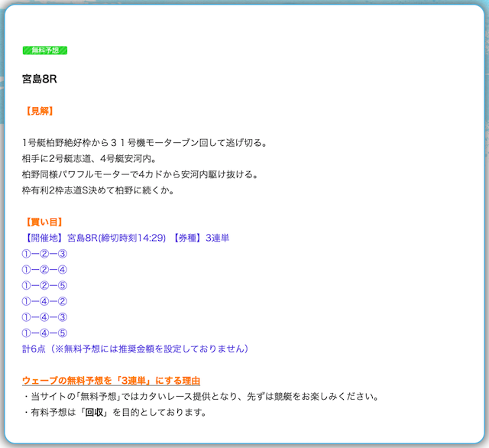The height and width of the screenshot is (448, 489).
Task: Select the bet combination ①ー④ー②
Action: click(x=44, y=301)
